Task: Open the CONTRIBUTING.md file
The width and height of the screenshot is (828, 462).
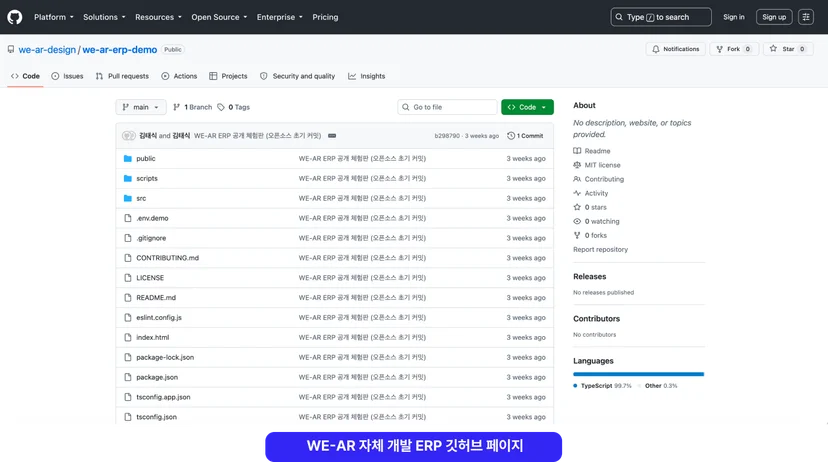Action: click(x=167, y=258)
